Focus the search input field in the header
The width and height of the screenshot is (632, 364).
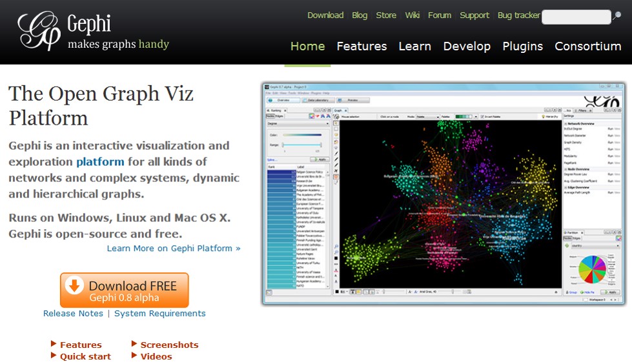point(575,17)
